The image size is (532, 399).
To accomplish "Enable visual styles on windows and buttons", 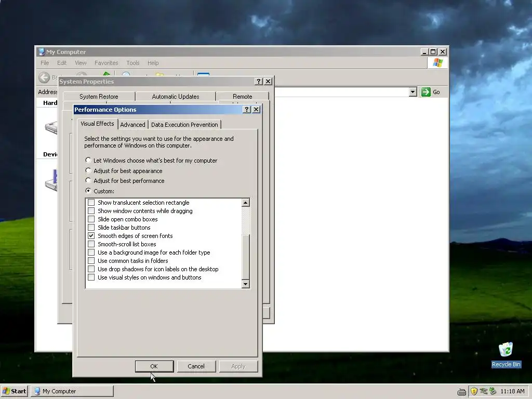I will pyautogui.click(x=91, y=277).
